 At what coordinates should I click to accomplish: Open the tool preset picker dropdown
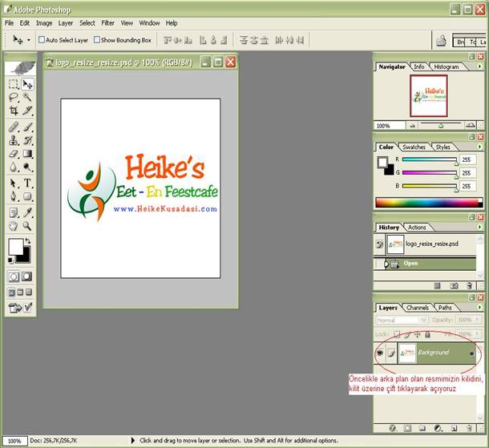point(29,40)
